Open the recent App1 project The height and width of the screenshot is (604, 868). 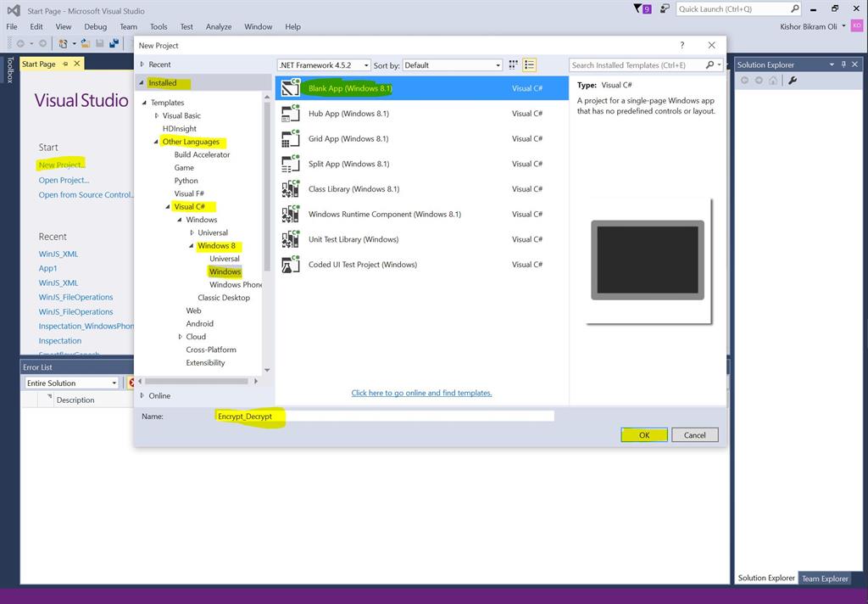(x=47, y=268)
